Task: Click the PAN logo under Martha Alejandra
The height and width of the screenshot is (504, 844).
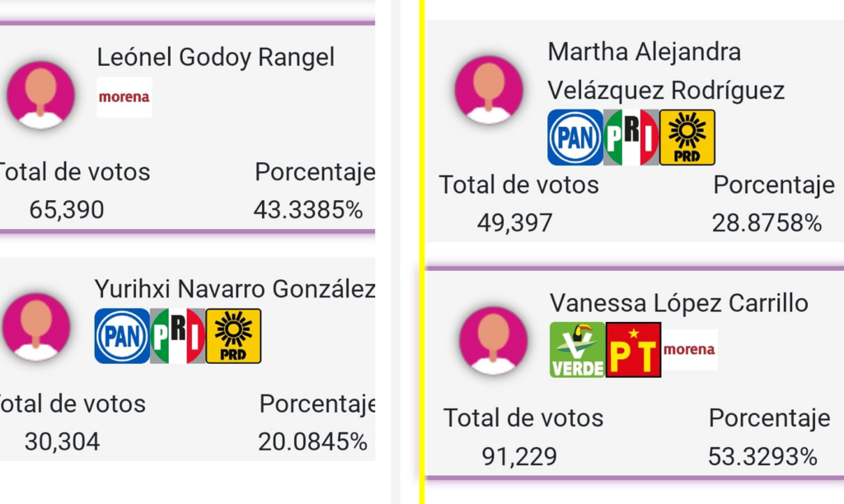Action: click(575, 138)
